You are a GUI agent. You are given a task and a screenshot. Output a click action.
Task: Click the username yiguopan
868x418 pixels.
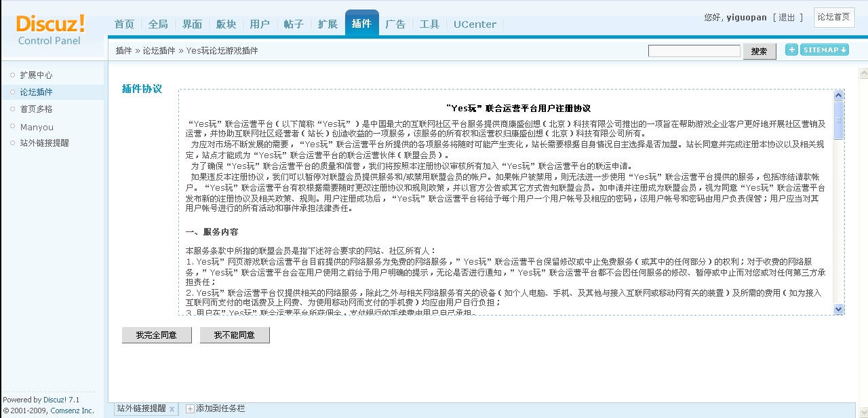click(x=746, y=18)
